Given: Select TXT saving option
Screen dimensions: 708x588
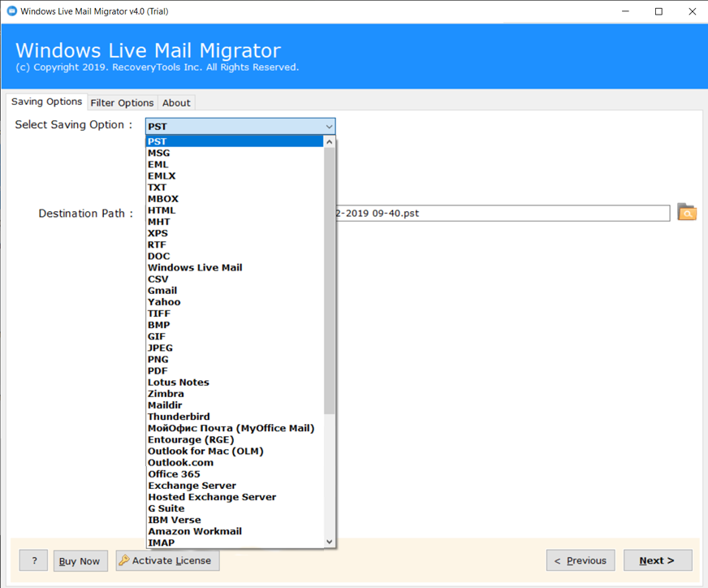Looking at the screenshot, I should (235, 188).
